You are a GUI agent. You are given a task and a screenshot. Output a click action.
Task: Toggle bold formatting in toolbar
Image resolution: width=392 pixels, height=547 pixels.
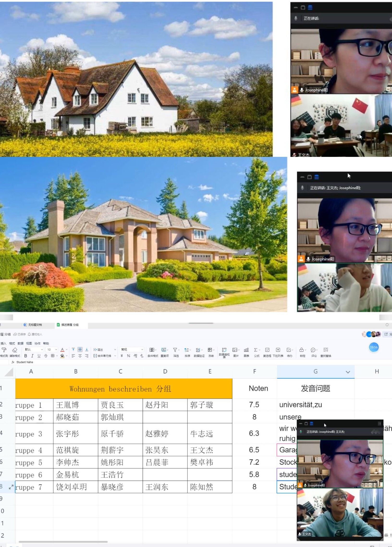point(25,356)
